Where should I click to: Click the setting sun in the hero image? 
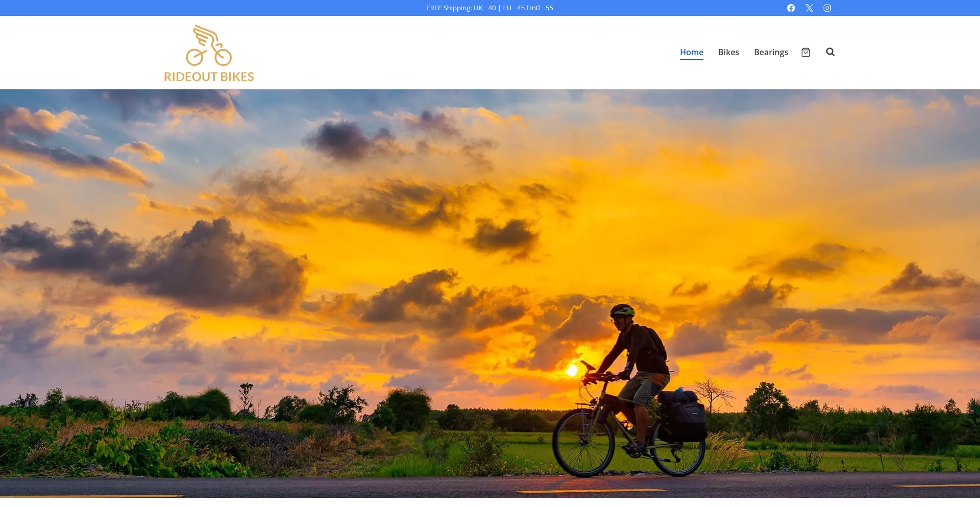tap(573, 370)
